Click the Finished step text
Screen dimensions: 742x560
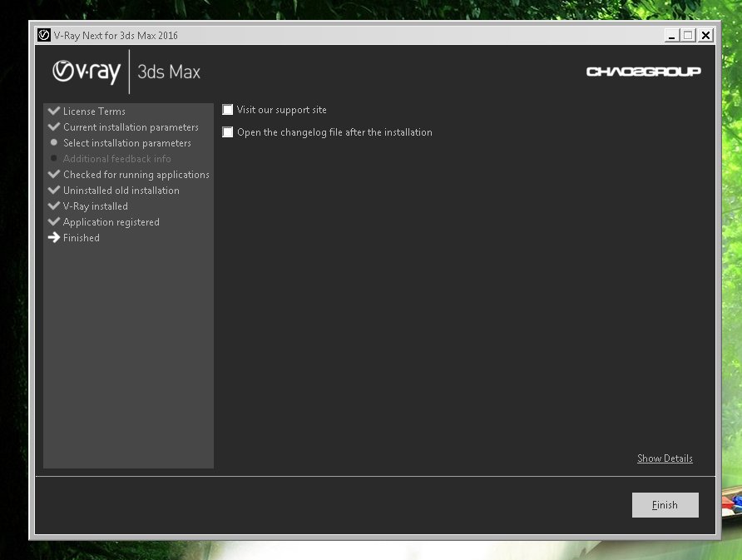tap(82, 238)
